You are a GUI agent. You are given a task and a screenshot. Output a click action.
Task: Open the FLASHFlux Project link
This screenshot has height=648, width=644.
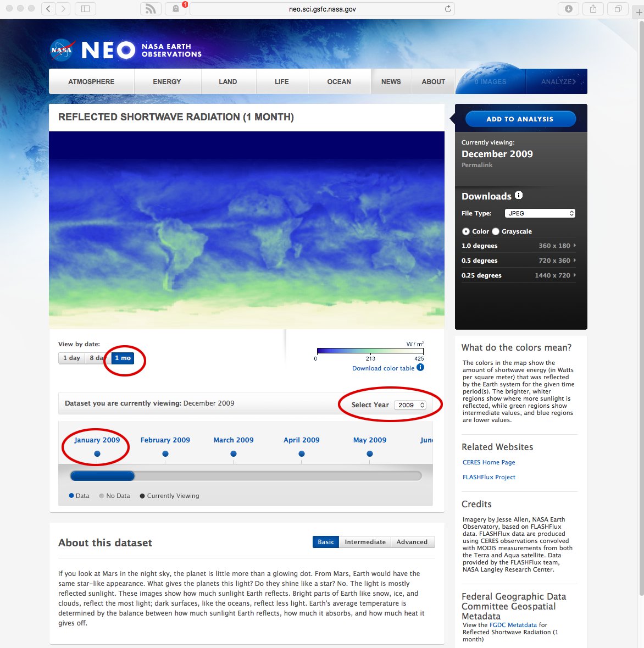click(x=488, y=477)
